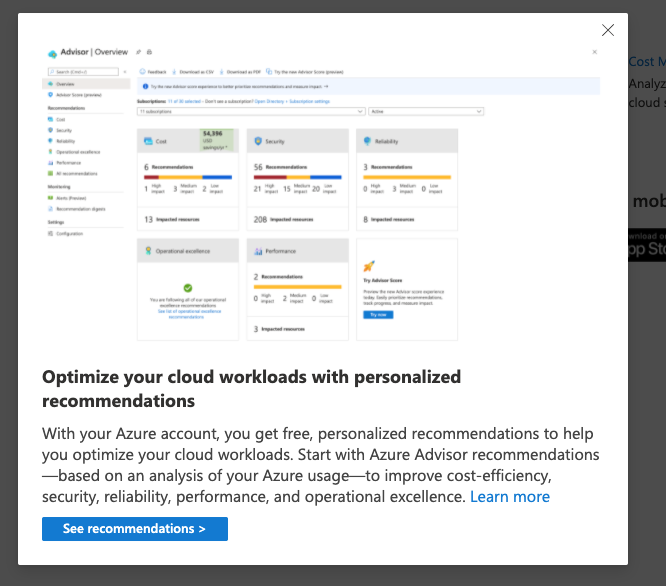Click the Reliability card icon
This screenshot has height=586, width=666.
coord(368,141)
